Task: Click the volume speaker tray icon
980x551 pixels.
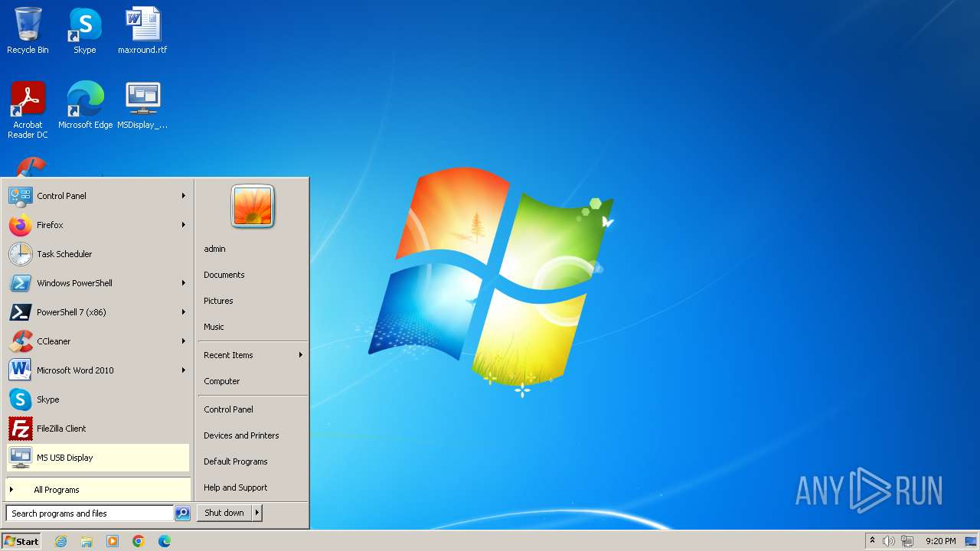Action: (889, 541)
